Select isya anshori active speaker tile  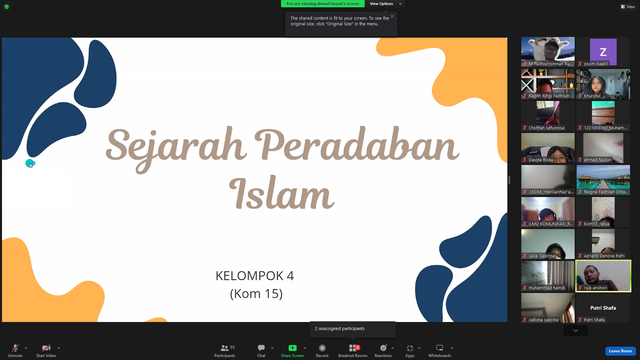pos(603,276)
